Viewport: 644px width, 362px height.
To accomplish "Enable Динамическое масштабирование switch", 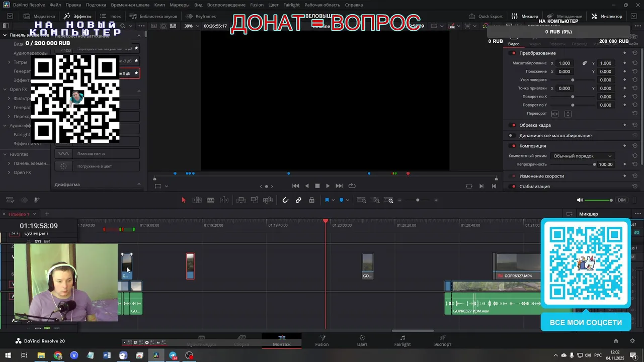I will 511,136.
